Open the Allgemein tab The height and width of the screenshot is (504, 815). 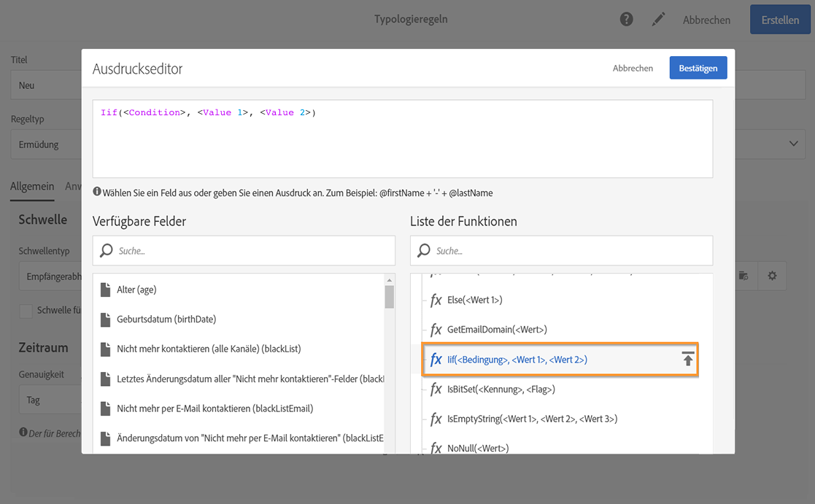[x=32, y=186]
